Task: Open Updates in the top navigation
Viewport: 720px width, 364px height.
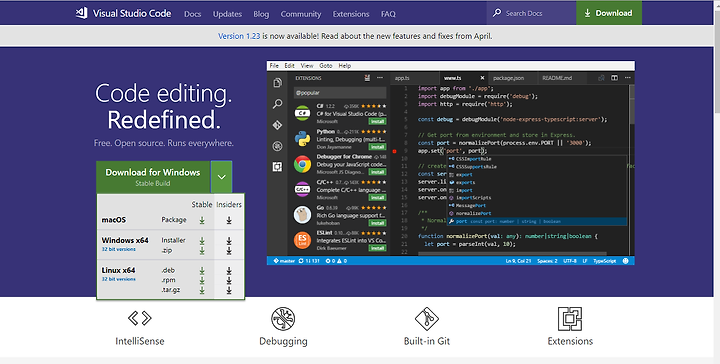Action: click(227, 14)
